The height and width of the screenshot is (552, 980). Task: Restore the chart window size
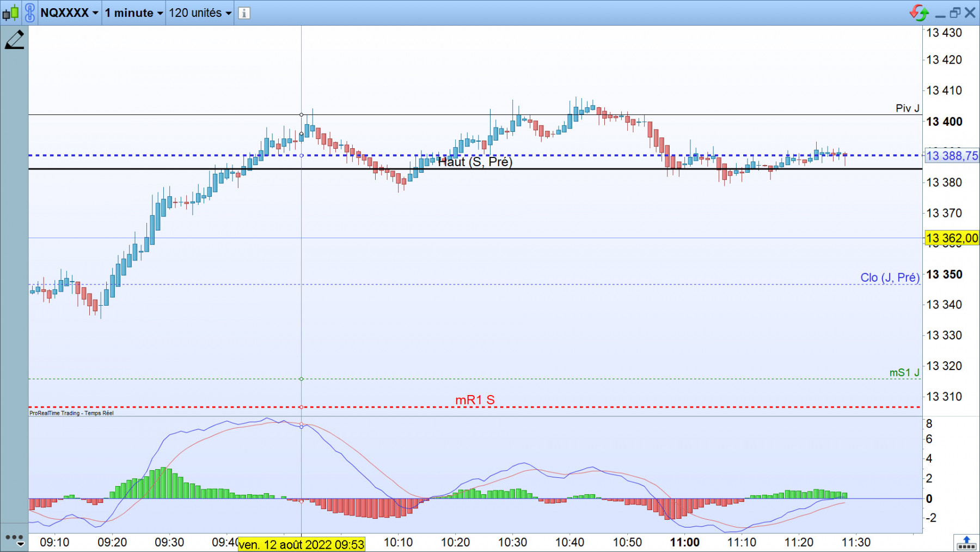[954, 13]
